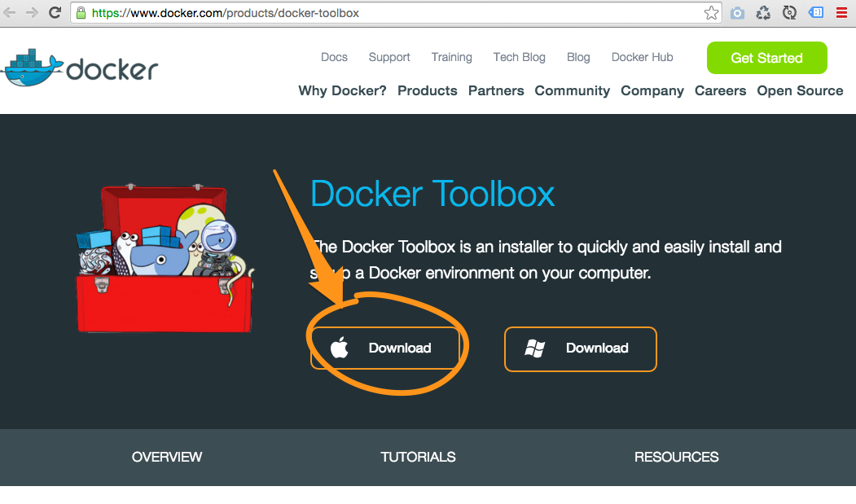Open the Products menu
Viewport: 856px width, 504px height.
click(428, 90)
